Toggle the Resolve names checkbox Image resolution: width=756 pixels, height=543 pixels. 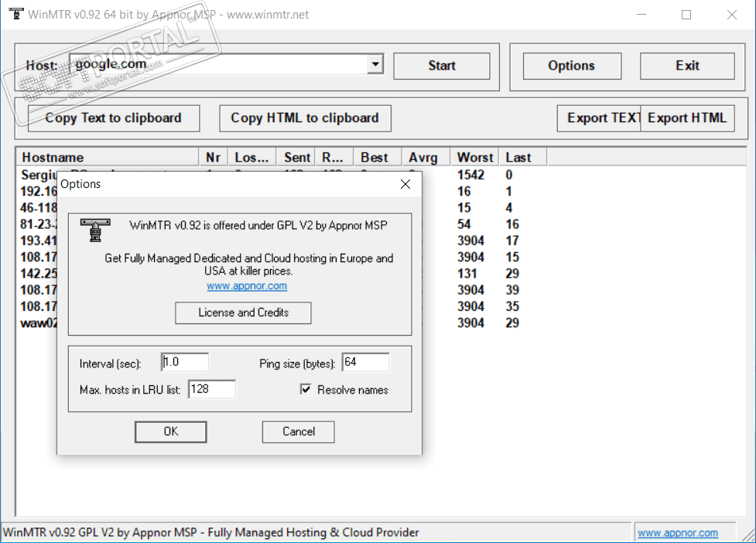pos(306,389)
